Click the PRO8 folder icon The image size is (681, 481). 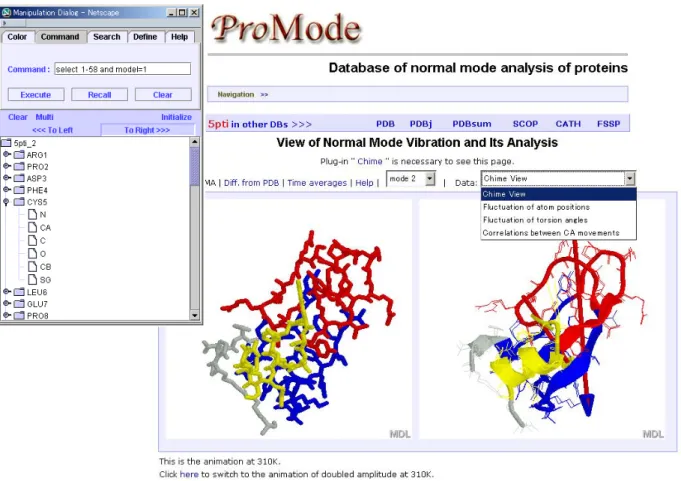pos(19,316)
